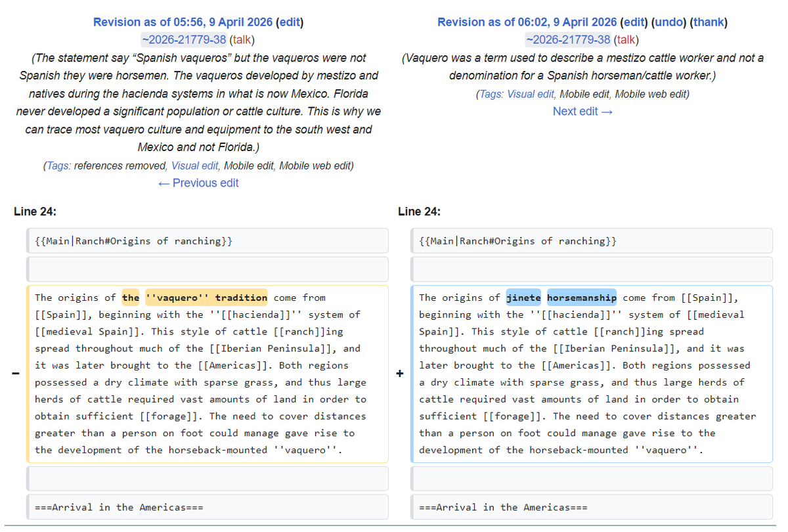
Task: Click Visual edit tag in left revision
Action: (x=194, y=166)
